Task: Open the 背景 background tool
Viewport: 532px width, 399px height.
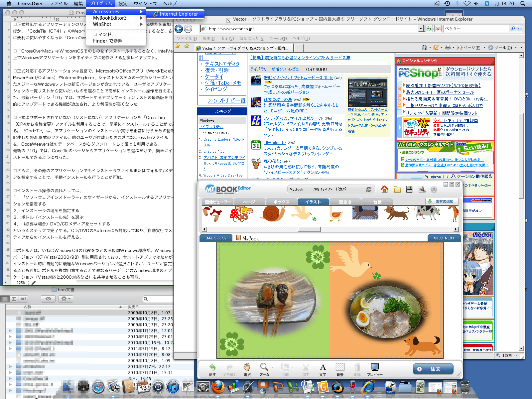Action: coord(340,369)
